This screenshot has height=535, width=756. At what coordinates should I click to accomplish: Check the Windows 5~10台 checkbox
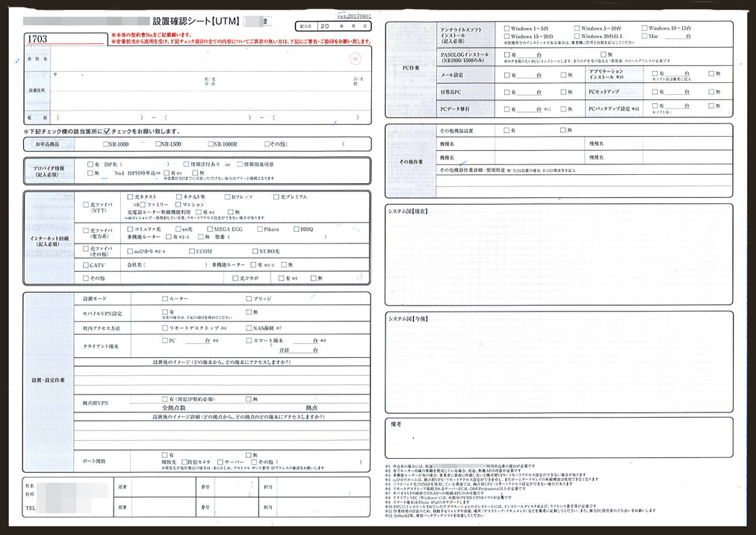[577, 28]
